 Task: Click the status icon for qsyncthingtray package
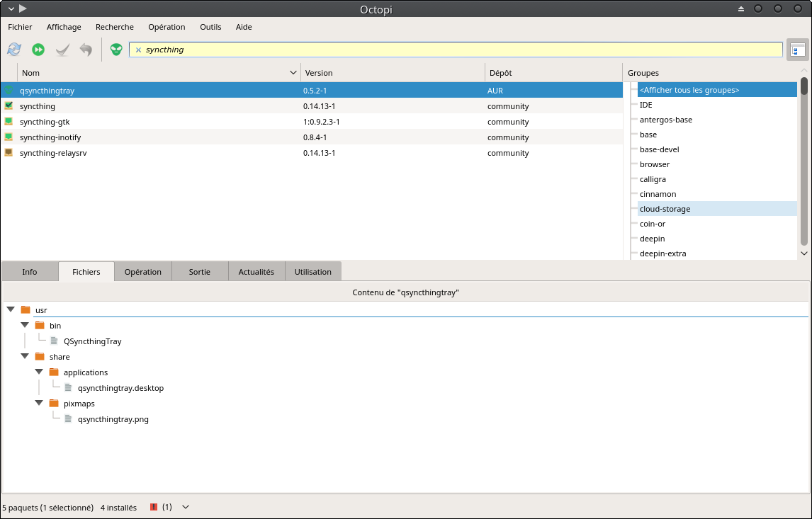[x=9, y=90]
